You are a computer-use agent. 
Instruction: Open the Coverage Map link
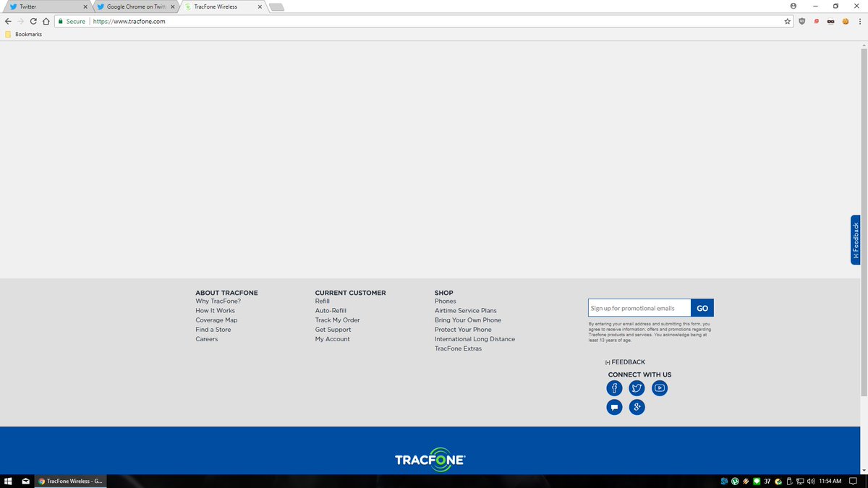pos(216,320)
